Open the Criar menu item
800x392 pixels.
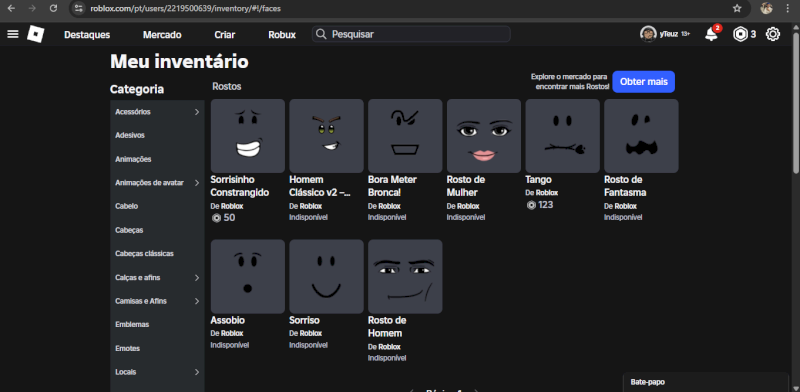coord(224,35)
